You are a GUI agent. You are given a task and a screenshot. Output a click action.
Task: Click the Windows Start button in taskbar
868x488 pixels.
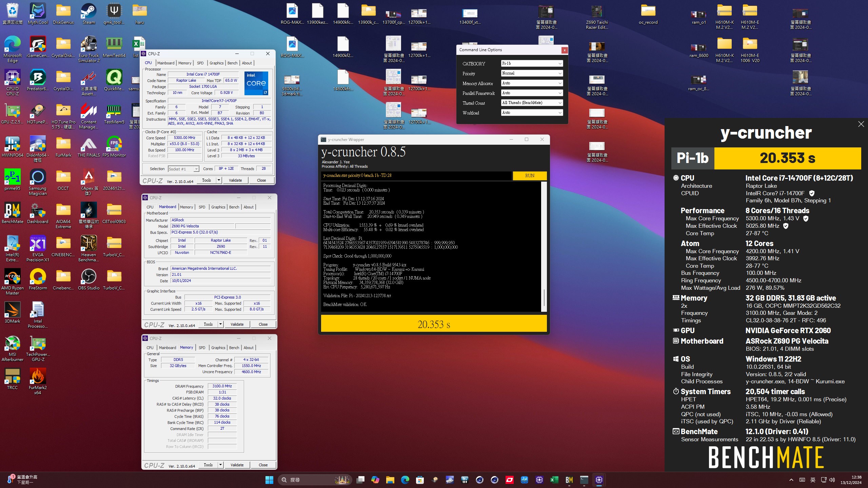point(269,480)
